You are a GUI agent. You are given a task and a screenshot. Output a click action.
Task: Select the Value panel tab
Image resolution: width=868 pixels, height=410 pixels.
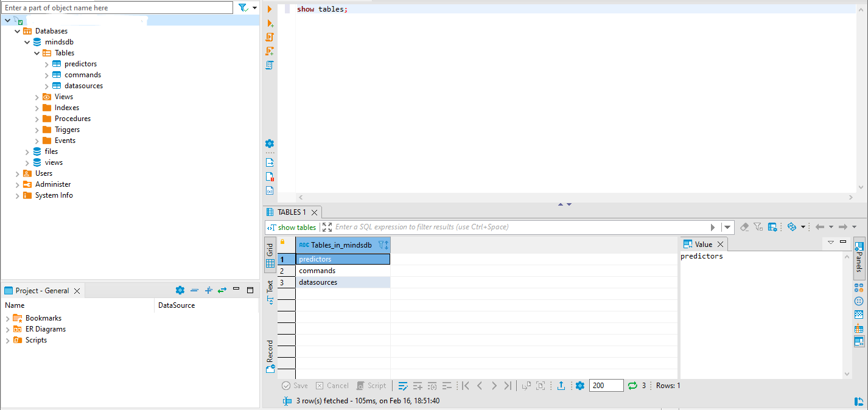(x=703, y=244)
